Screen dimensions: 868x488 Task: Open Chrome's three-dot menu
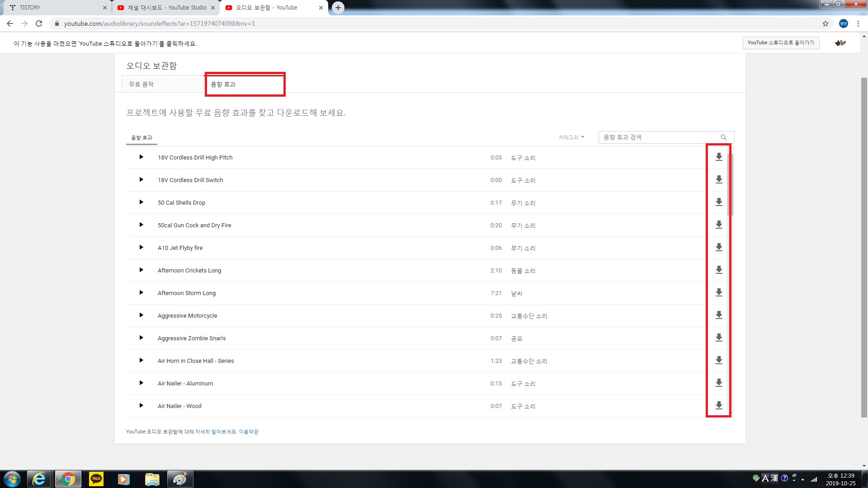858,23
